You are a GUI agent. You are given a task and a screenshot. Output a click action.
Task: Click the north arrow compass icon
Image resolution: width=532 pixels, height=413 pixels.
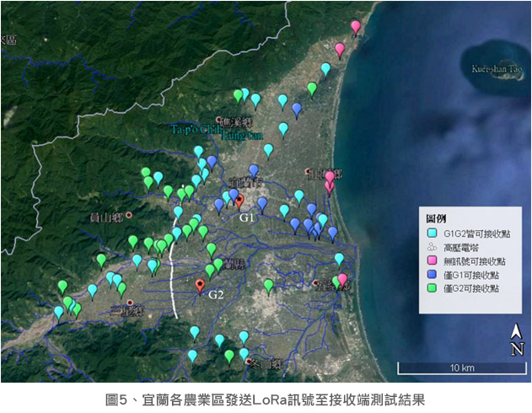click(517, 340)
